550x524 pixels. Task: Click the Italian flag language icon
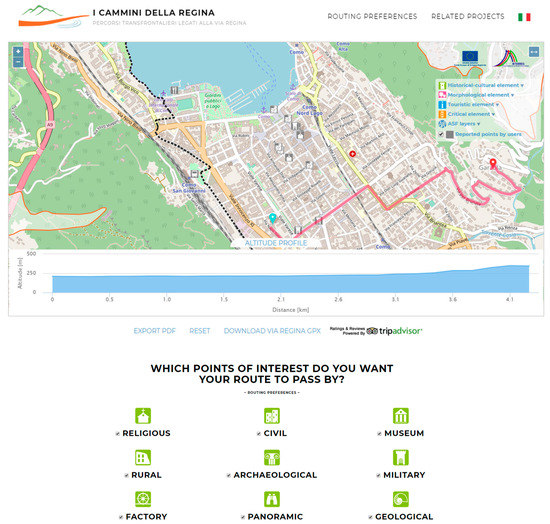tap(524, 17)
